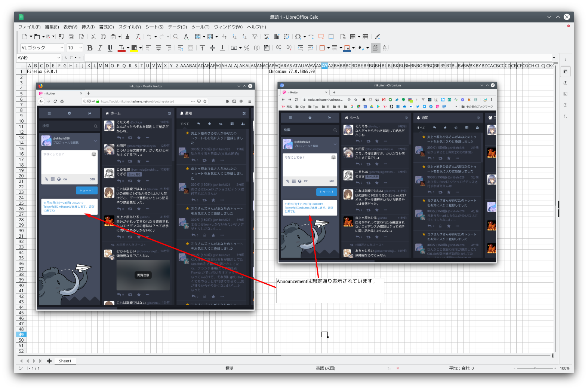588x390 pixels.
Task: Click the Clone Formatting paintbrush icon
Action: (127, 37)
